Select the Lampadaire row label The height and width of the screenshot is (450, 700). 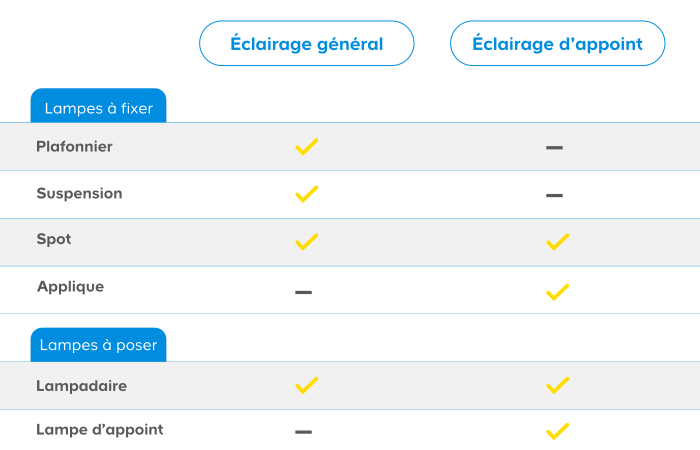coord(82,386)
